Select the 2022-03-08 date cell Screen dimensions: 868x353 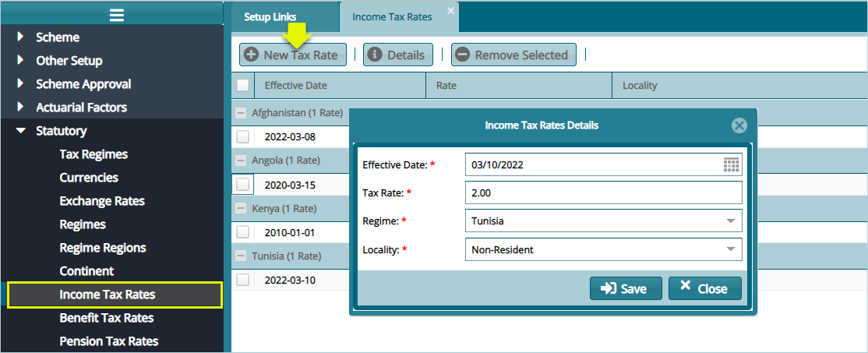pos(290,136)
